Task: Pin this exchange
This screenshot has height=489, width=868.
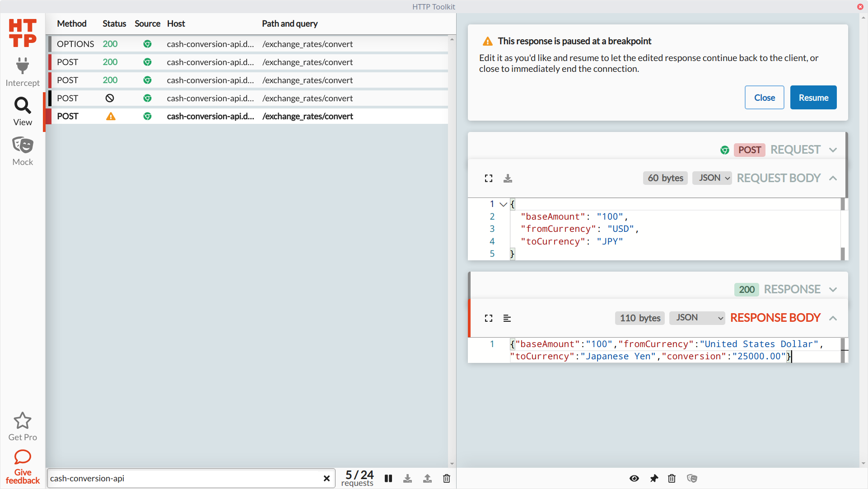Action: 653,478
